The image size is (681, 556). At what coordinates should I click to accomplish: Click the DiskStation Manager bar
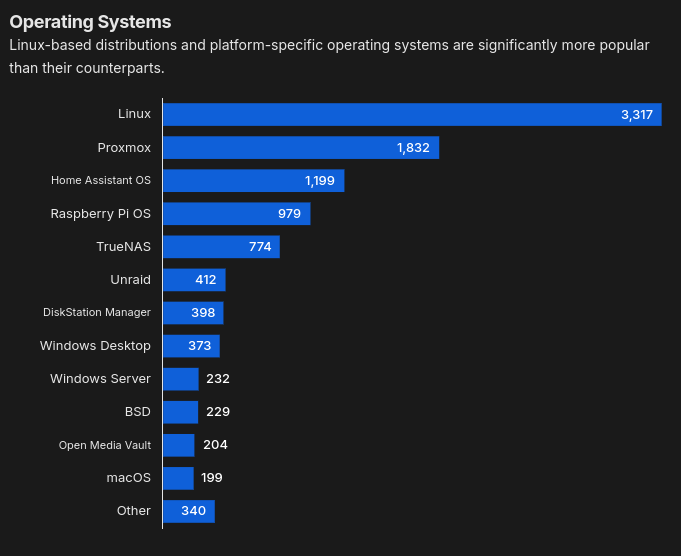click(193, 313)
